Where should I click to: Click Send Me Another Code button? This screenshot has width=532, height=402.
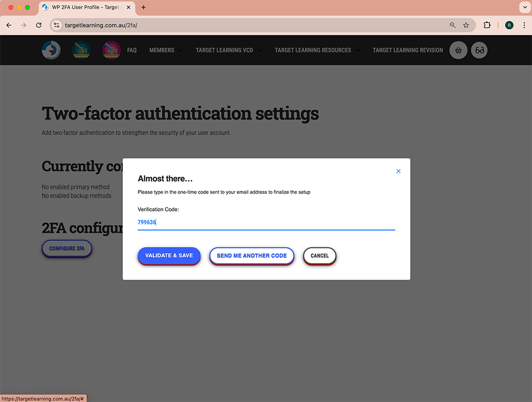coord(252,256)
